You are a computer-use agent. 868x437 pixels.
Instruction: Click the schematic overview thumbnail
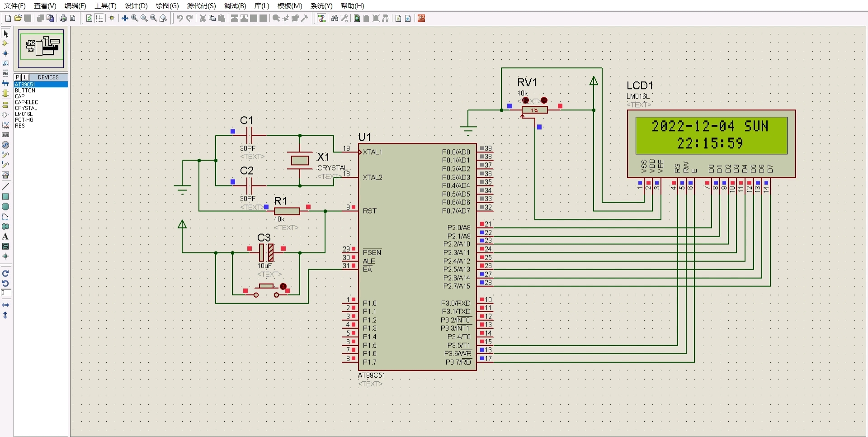click(x=41, y=47)
